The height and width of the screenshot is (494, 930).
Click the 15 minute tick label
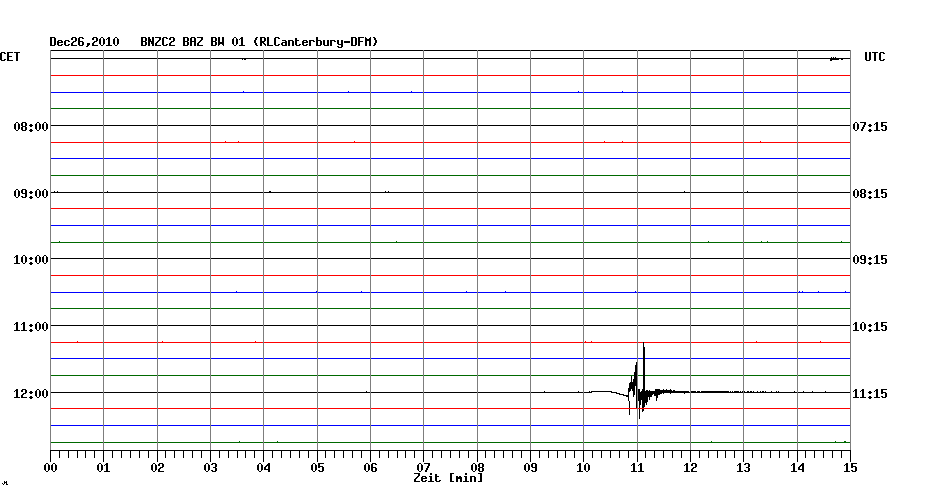coord(850,467)
